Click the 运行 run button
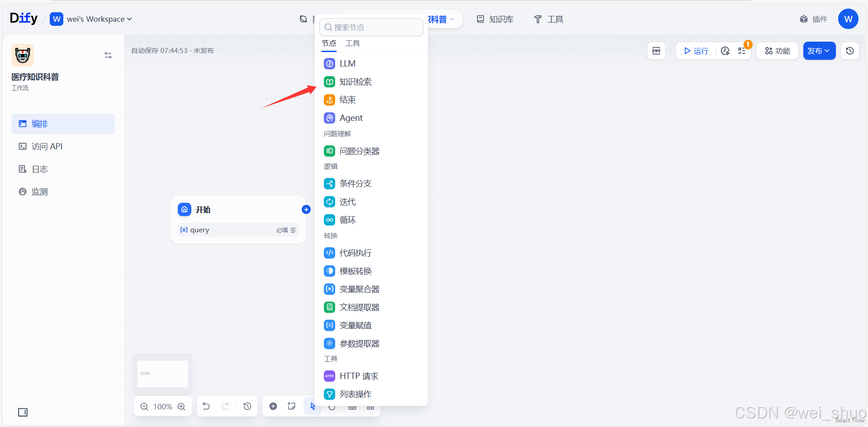The height and width of the screenshot is (427, 868). click(x=695, y=51)
